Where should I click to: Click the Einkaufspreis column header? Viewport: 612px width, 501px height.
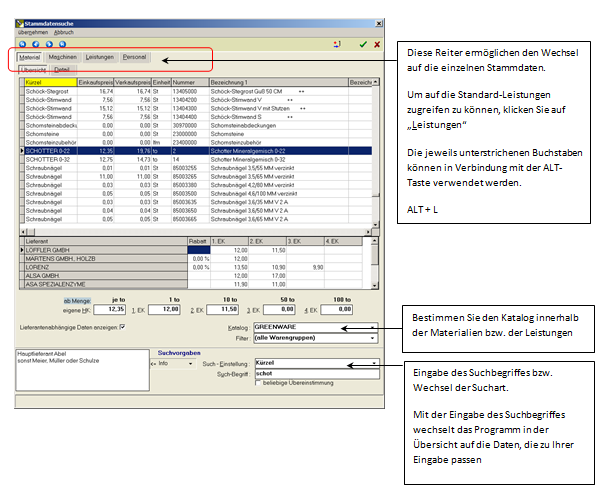pos(96,82)
